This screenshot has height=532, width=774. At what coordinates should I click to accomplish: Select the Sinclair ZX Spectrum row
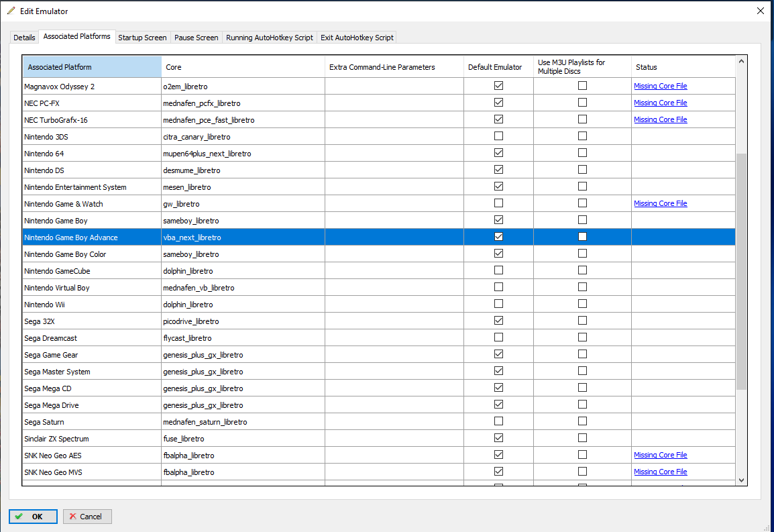tap(378, 439)
